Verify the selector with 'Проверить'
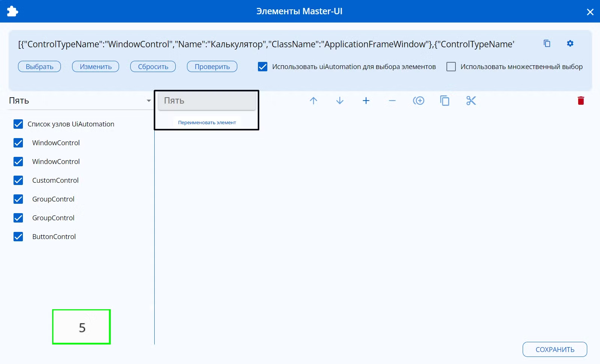 coord(212,67)
